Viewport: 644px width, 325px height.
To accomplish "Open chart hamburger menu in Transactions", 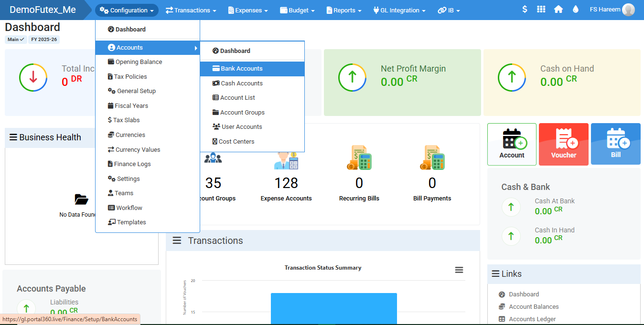I will 459,270.
